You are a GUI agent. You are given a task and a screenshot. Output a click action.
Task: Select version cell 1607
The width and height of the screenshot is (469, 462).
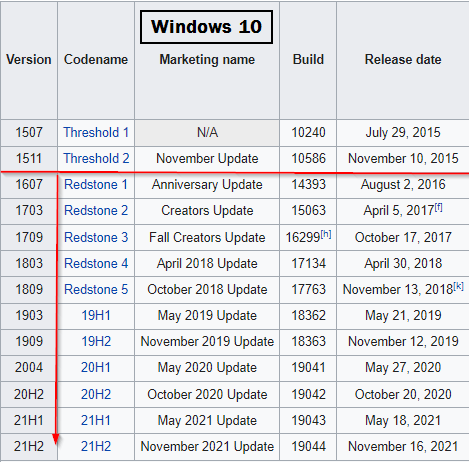point(29,184)
